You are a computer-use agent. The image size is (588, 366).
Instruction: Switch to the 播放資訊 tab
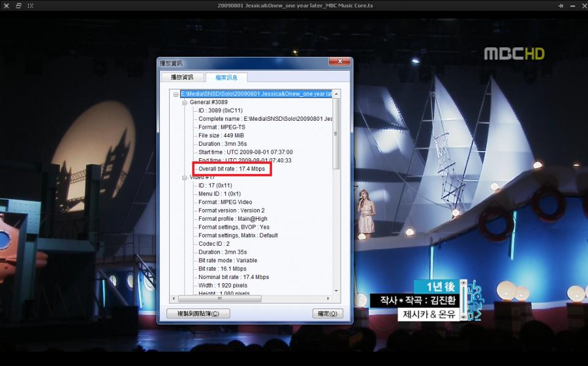tap(183, 77)
